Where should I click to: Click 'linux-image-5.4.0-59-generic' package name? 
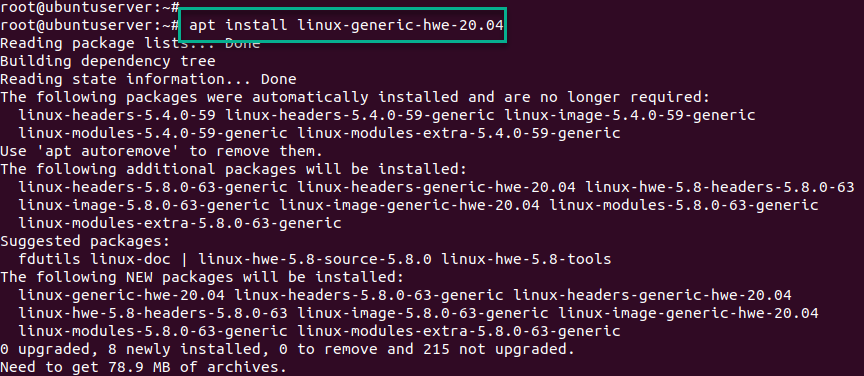coord(630,115)
